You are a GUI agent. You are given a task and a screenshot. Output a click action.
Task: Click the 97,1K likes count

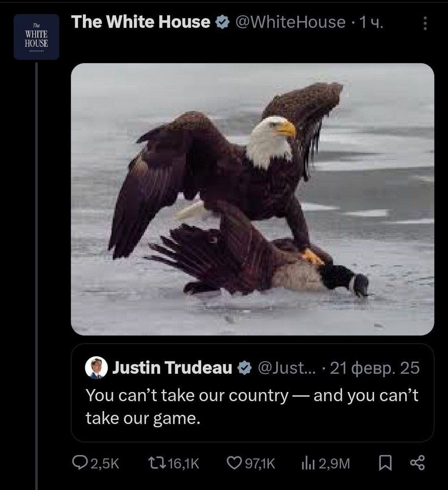tap(259, 463)
